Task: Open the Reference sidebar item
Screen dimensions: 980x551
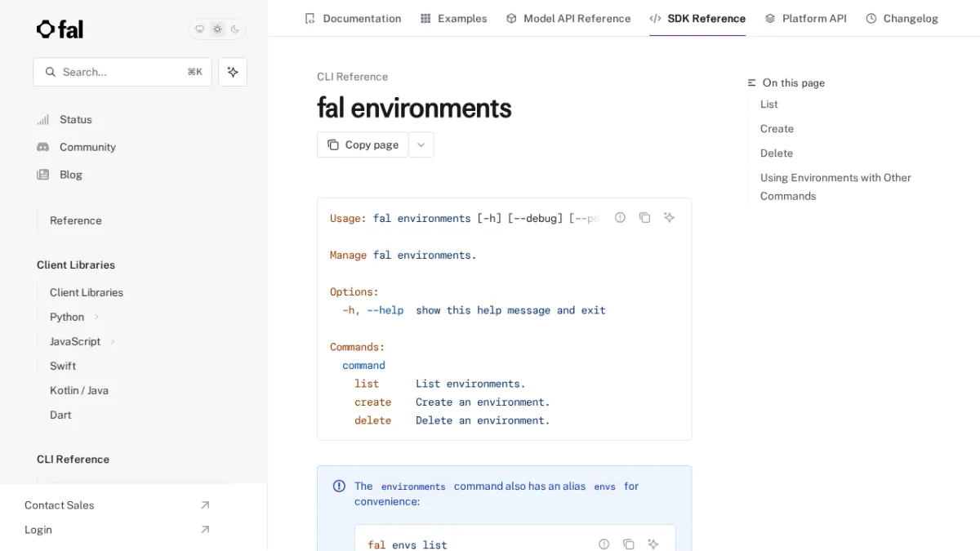Action: [76, 220]
